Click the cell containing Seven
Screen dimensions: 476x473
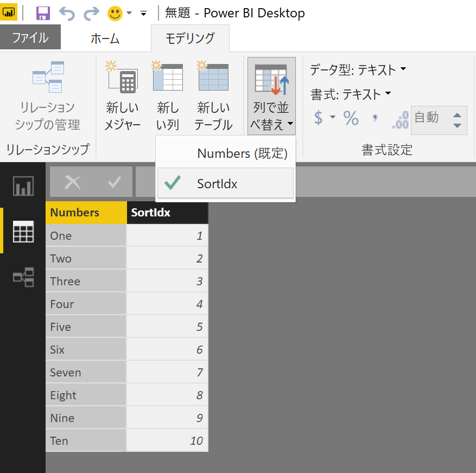coord(86,372)
